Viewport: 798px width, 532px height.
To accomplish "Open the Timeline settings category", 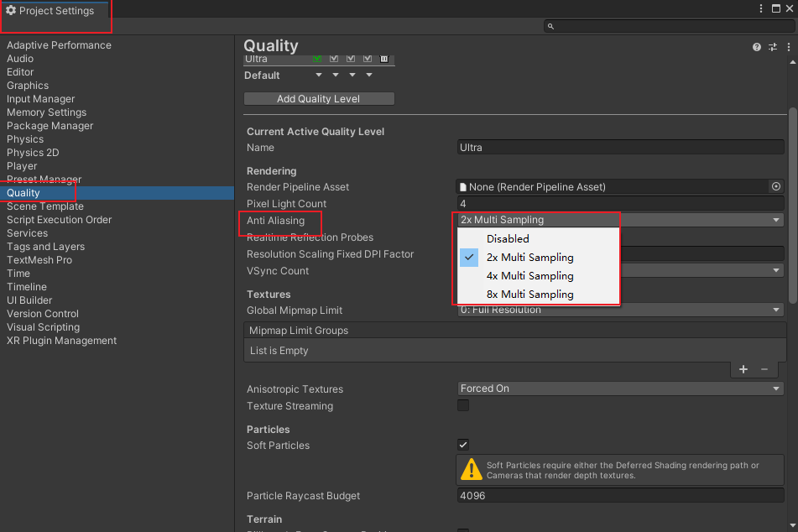I will pyautogui.click(x=27, y=287).
